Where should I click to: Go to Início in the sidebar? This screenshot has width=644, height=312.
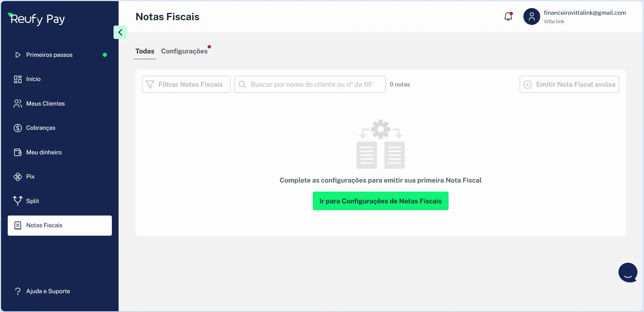(33, 79)
